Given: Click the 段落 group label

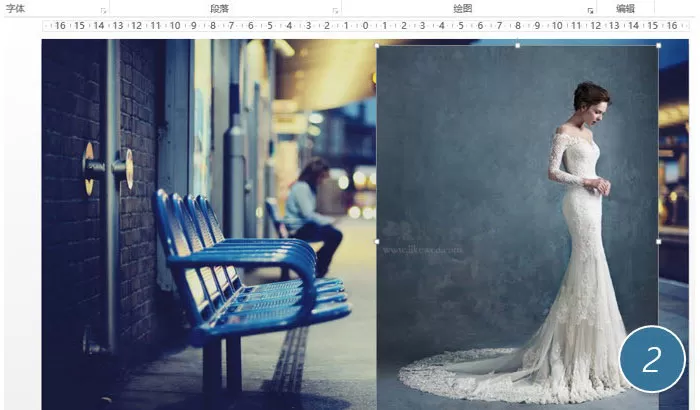Looking at the screenshot, I should [x=220, y=8].
